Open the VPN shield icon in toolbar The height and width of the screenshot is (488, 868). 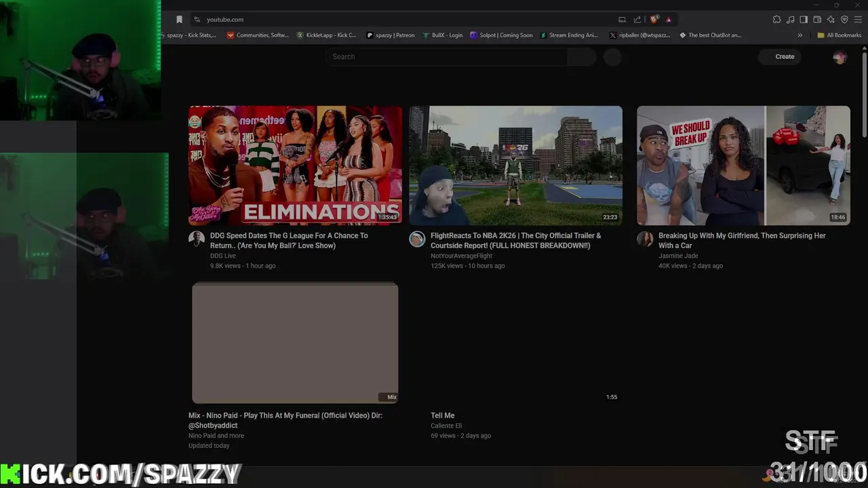[844, 20]
